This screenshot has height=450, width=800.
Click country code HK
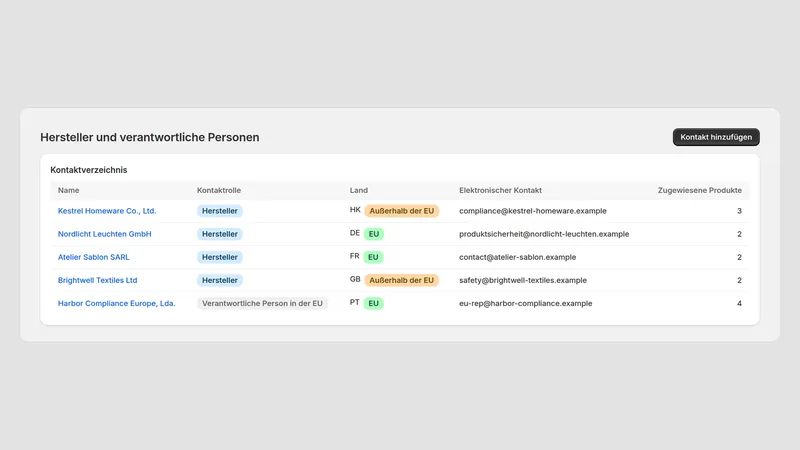[x=355, y=210]
